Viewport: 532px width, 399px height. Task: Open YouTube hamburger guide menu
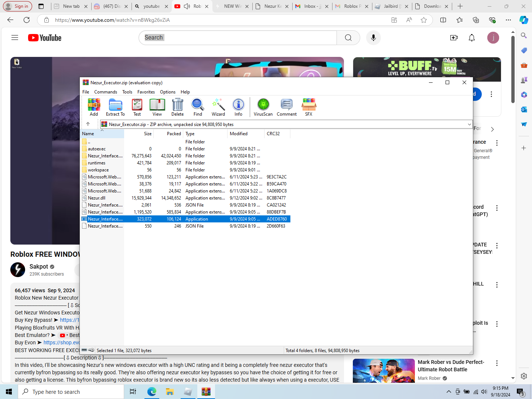[15, 38]
